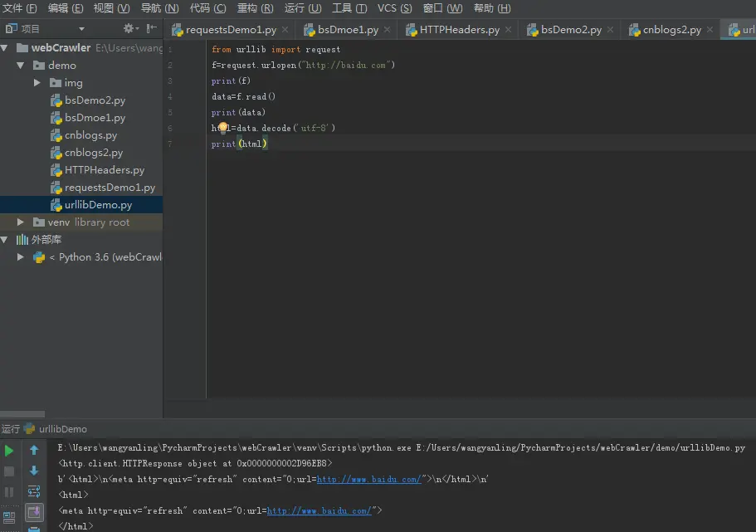Click the Pause output icon
Image resolution: width=756 pixels, height=532 pixels.
pos(8,492)
